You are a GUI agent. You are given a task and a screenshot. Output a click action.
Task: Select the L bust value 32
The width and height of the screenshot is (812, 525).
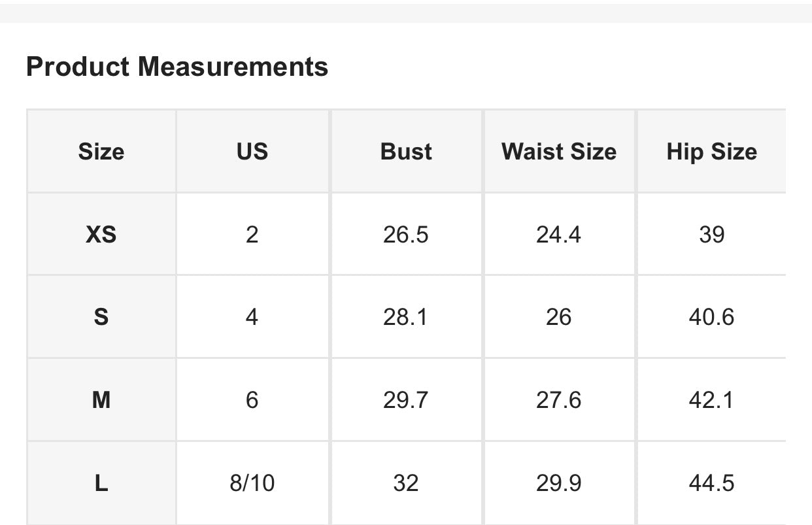[x=406, y=483]
